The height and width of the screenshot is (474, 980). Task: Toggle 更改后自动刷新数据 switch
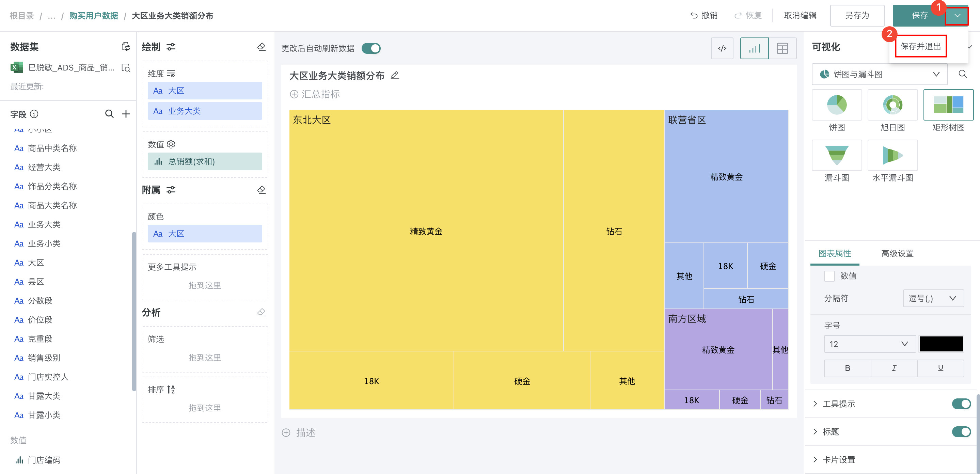pyautogui.click(x=371, y=48)
